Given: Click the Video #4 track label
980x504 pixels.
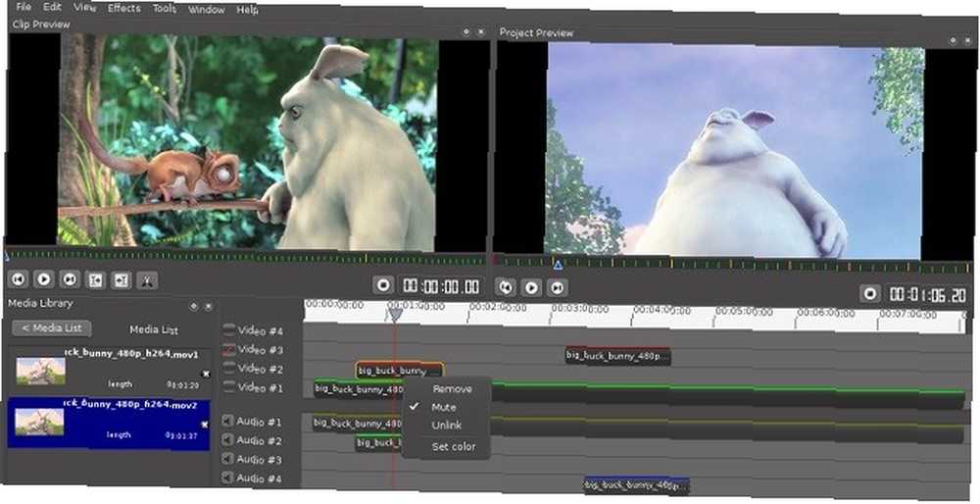Looking at the screenshot, I should pos(261,330).
